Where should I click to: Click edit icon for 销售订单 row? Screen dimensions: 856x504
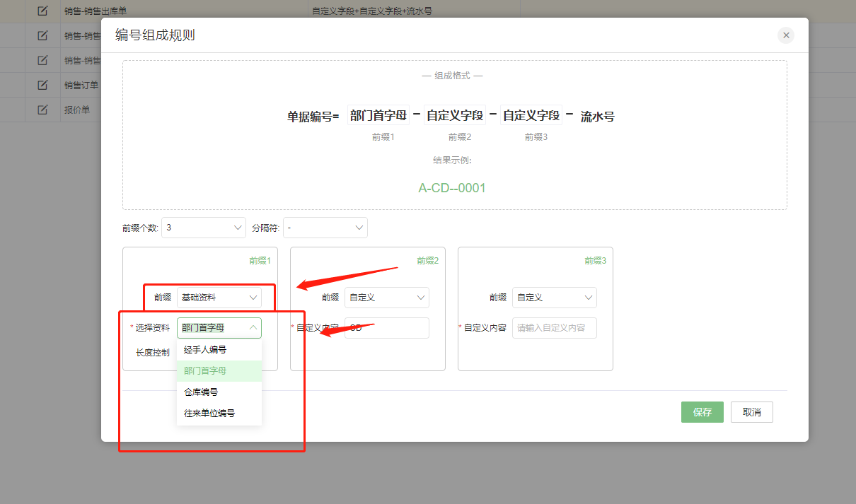pos(42,85)
